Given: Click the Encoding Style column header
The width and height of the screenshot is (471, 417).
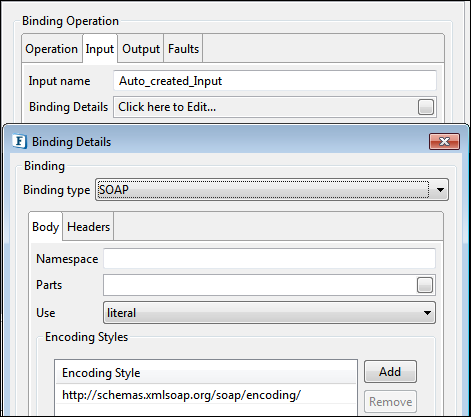Looking at the screenshot, I should (x=206, y=372).
